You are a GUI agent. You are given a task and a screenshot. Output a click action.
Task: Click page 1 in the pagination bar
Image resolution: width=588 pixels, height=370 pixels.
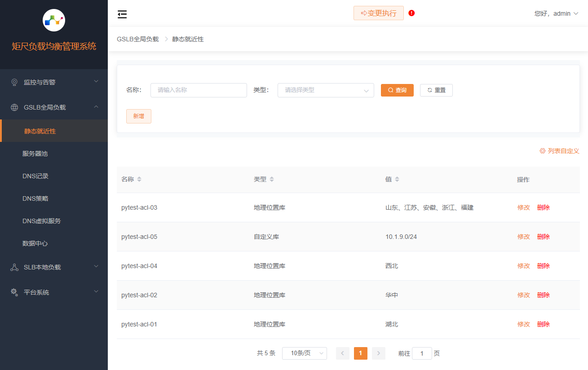click(x=360, y=353)
